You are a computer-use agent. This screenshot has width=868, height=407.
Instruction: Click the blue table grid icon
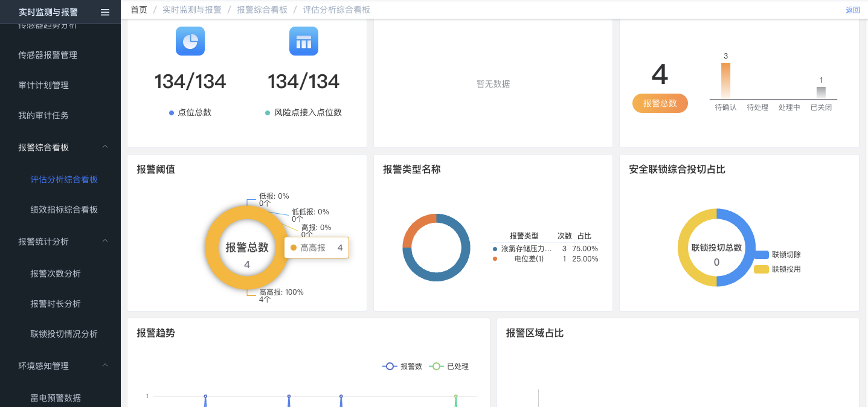304,41
